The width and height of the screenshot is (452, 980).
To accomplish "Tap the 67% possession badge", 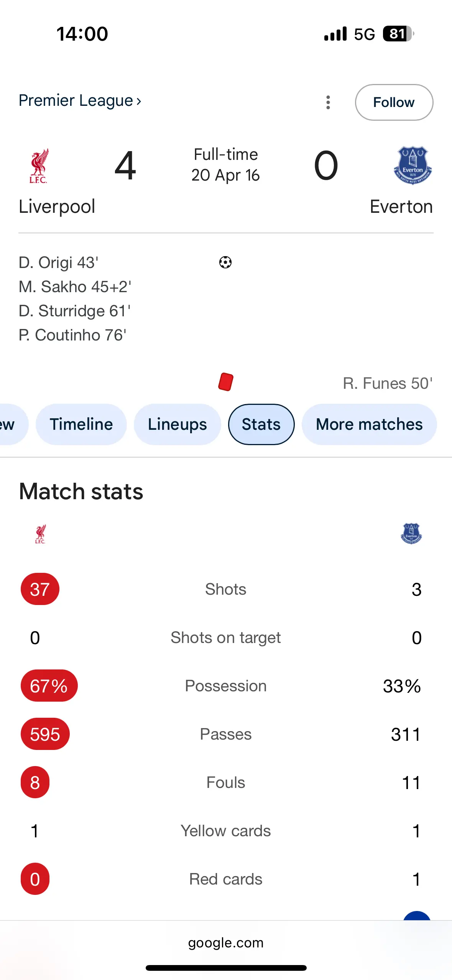I will coord(49,686).
